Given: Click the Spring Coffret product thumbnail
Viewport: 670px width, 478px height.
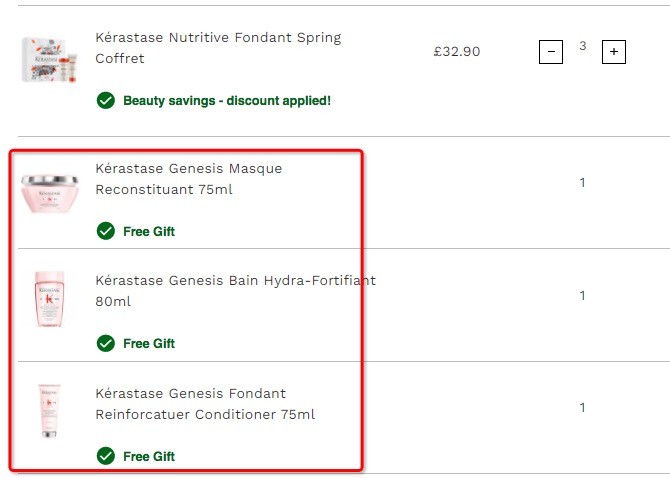Looking at the screenshot, I should (x=50, y=59).
